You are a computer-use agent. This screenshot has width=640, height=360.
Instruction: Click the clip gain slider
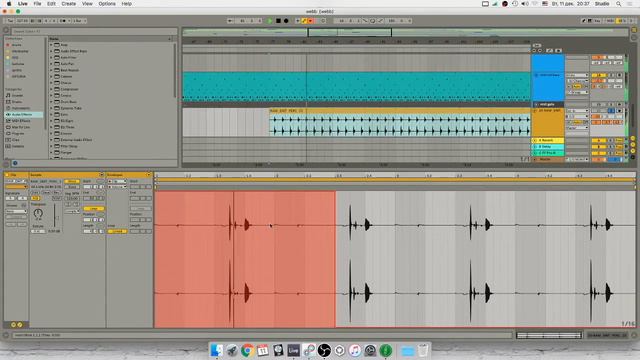tap(55, 216)
